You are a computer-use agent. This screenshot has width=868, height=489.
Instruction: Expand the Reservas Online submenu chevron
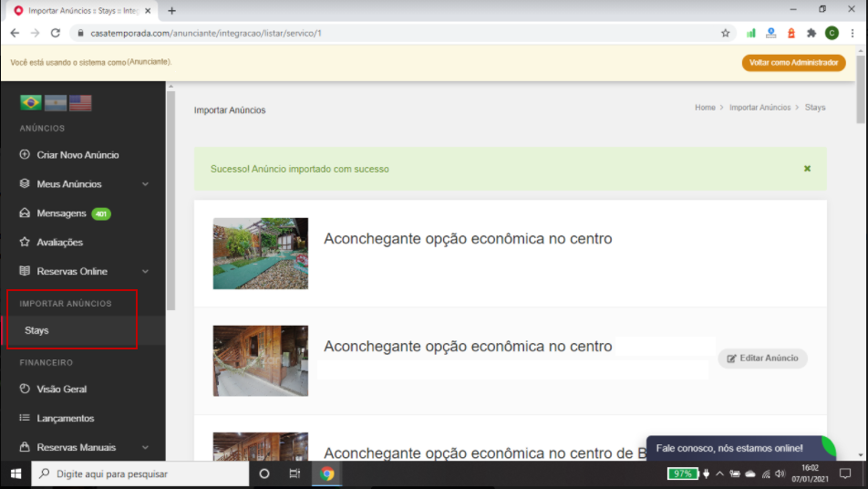145,271
